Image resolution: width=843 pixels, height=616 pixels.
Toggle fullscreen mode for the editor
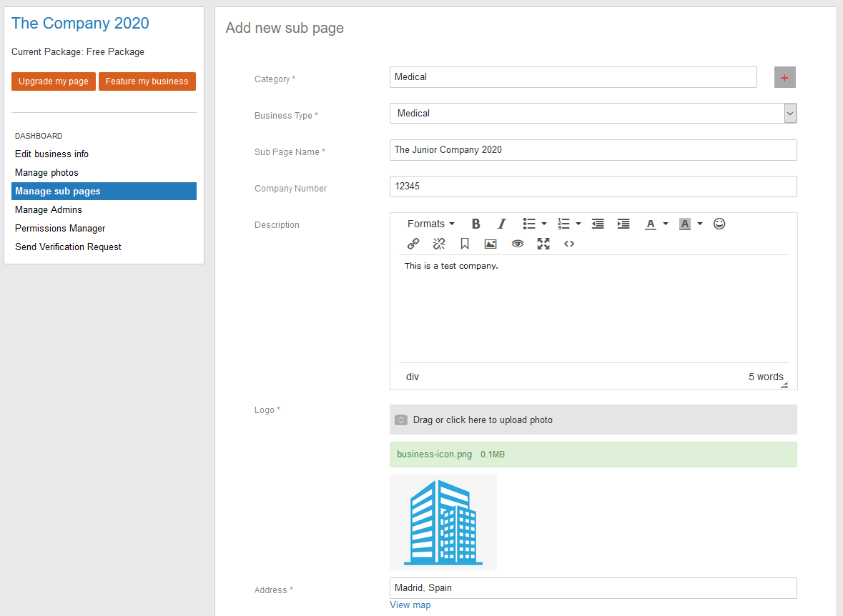click(x=543, y=244)
